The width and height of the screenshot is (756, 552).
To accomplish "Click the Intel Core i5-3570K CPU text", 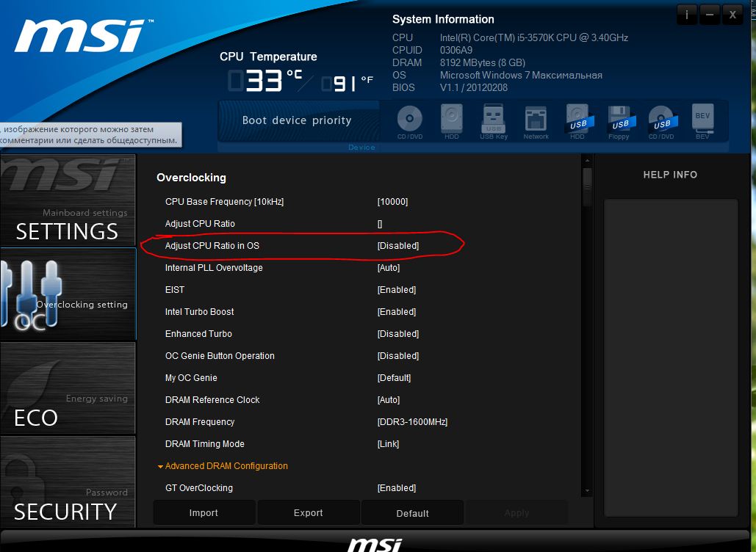I will (x=533, y=37).
